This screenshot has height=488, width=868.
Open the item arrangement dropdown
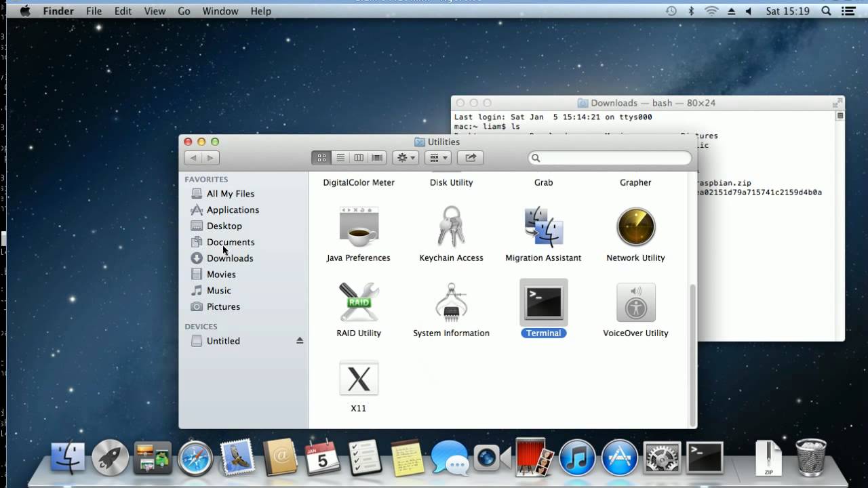(x=438, y=158)
